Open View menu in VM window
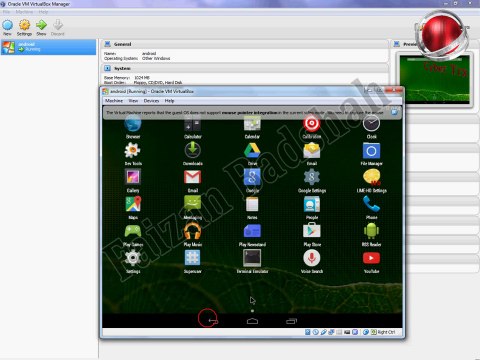This screenshot has height=360, width=480. pyautogui.click(x=133, y=101)
